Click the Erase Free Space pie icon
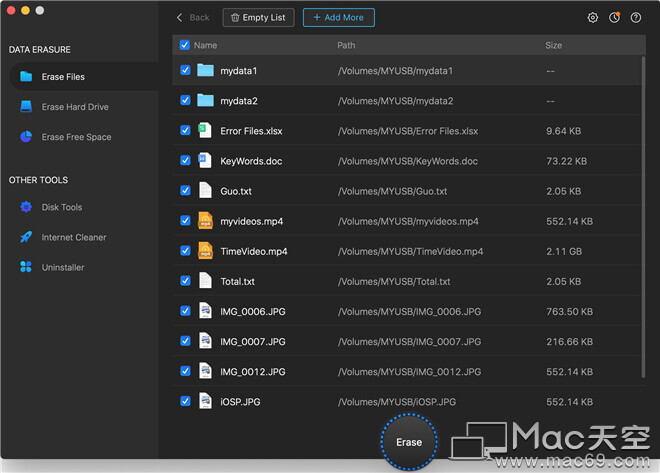Viewport: 660px width, 473px height. 26,137
